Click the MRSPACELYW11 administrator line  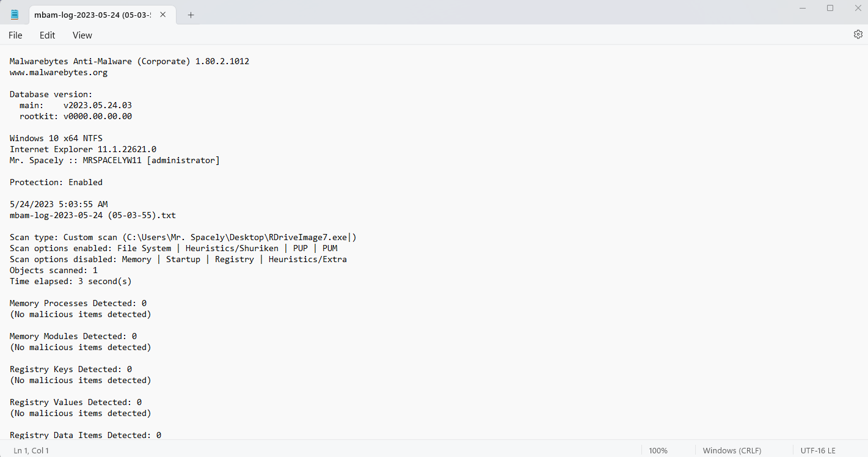[115, 161]
